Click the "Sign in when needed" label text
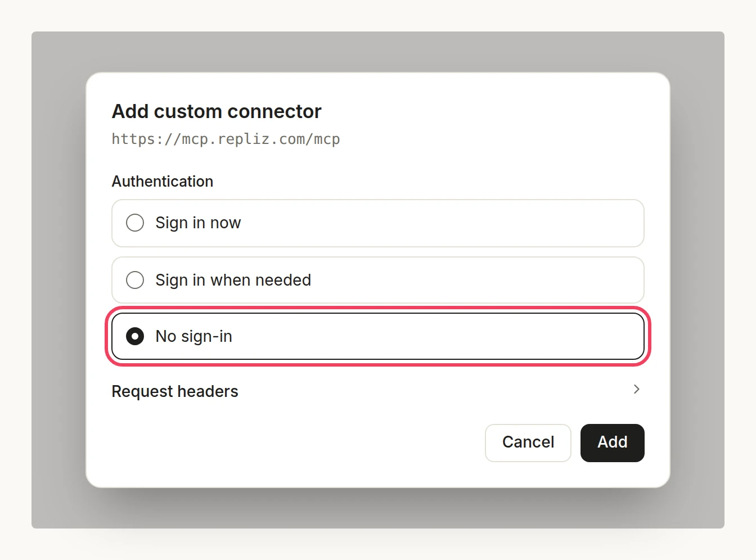This screenshot has width=756, height=560. point(233,280)
